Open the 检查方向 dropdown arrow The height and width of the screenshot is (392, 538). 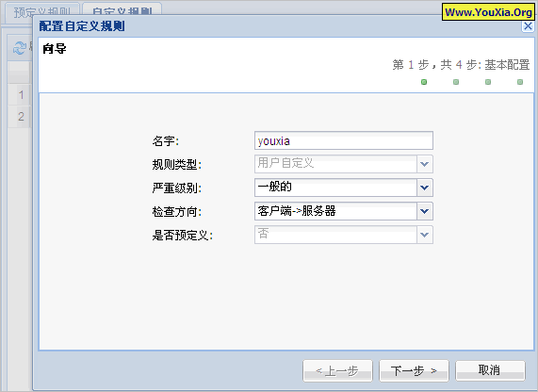click(424, 211)
